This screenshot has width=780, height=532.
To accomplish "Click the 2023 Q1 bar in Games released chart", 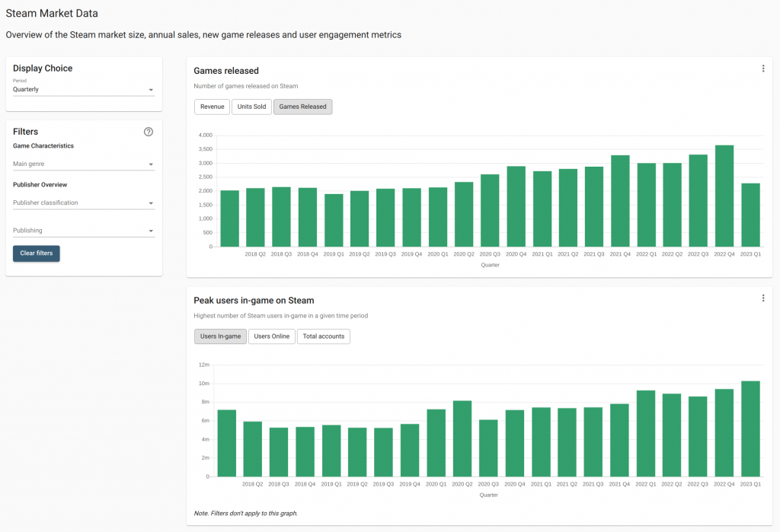I will coord(750,215).
